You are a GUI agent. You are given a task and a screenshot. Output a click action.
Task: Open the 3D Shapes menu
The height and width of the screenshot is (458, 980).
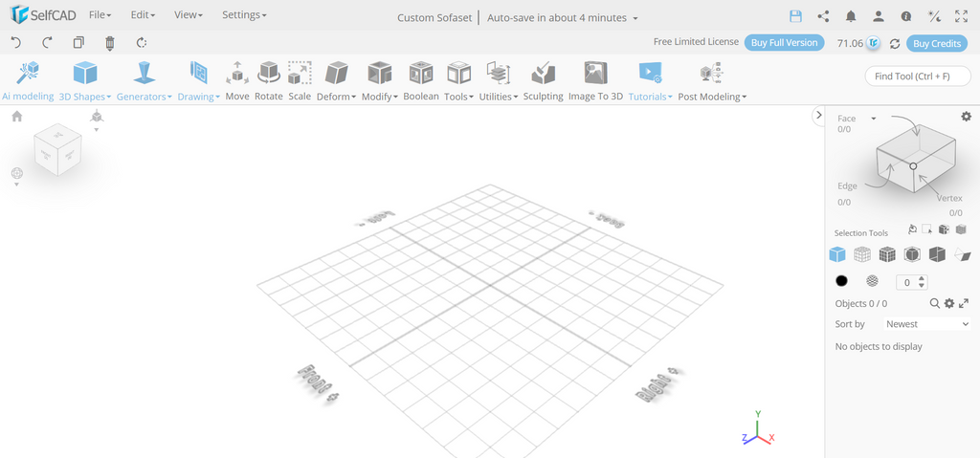(85, 80)
